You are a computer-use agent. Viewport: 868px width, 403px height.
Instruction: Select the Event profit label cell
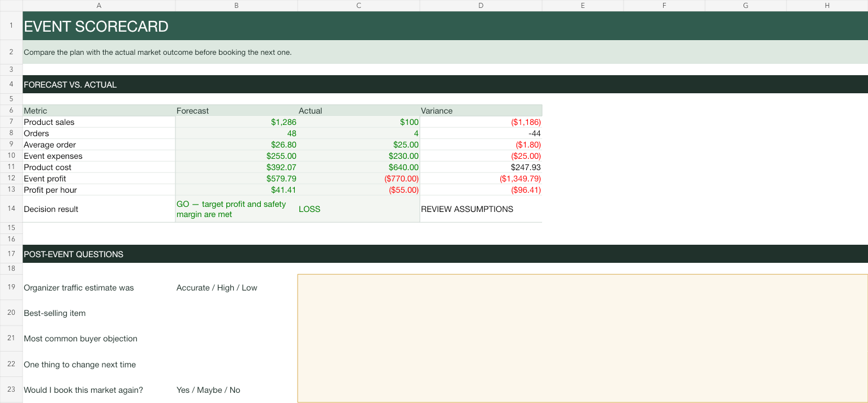(99, 179)
